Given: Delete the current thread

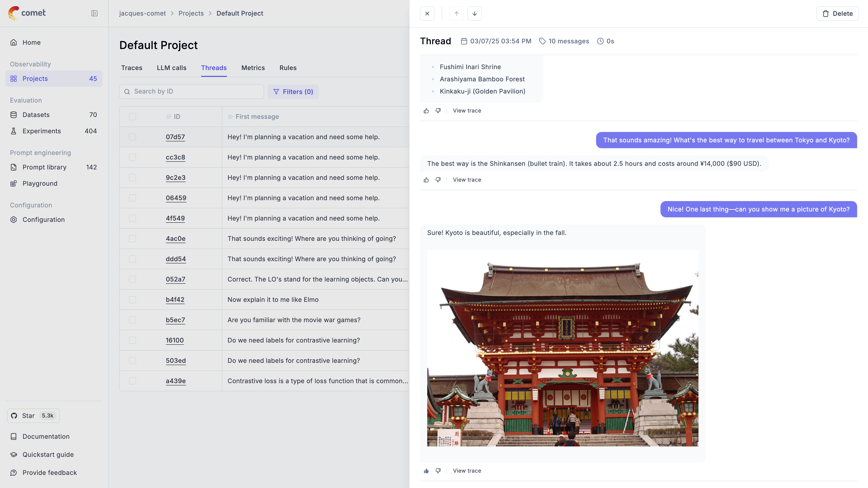Looking at the screenshot, I should (837, 14).
